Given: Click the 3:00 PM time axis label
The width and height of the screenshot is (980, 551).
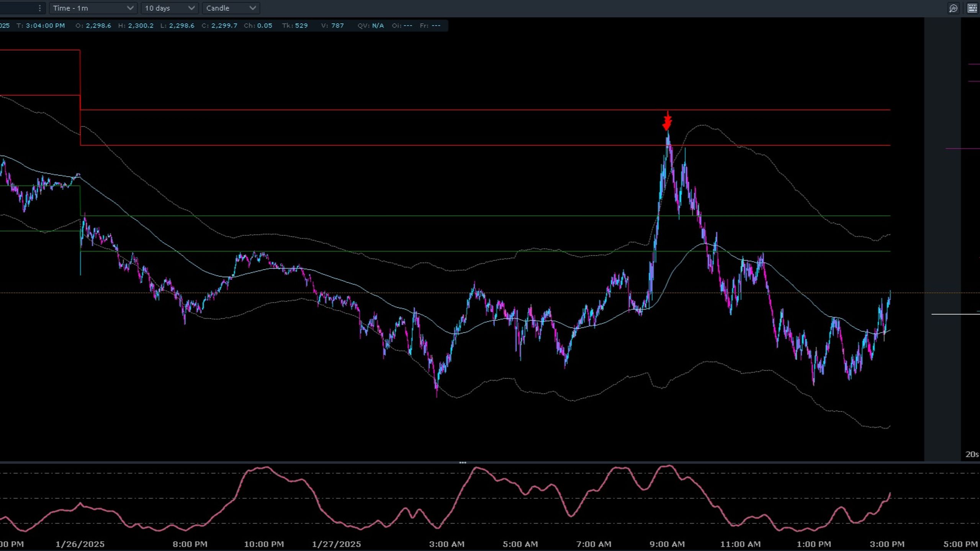Looking at the screenshot, I should 887,544.
